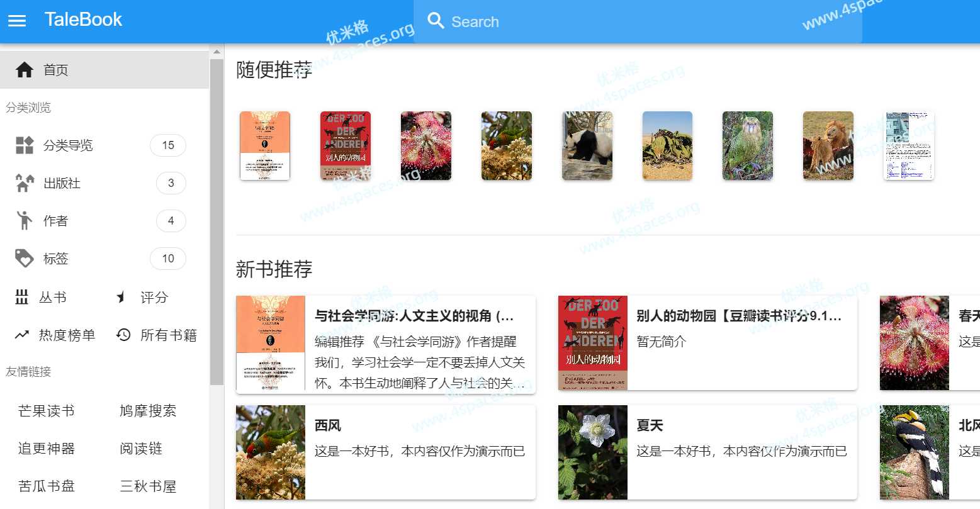Click the 出版社 publisher icon
This screenshot has width=980, height=509.
[25, 183]
